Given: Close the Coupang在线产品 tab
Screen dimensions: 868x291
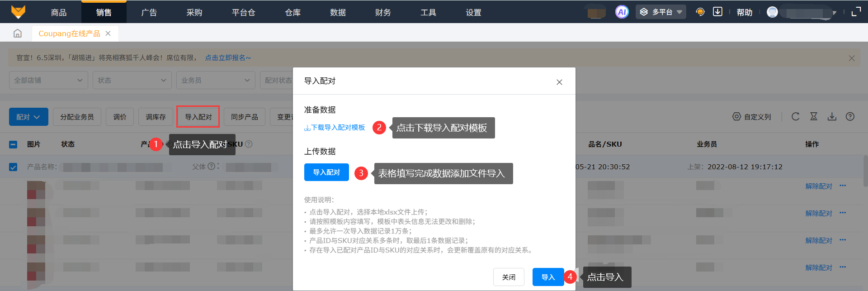Looking at the screenshot, I should point(108,33).
